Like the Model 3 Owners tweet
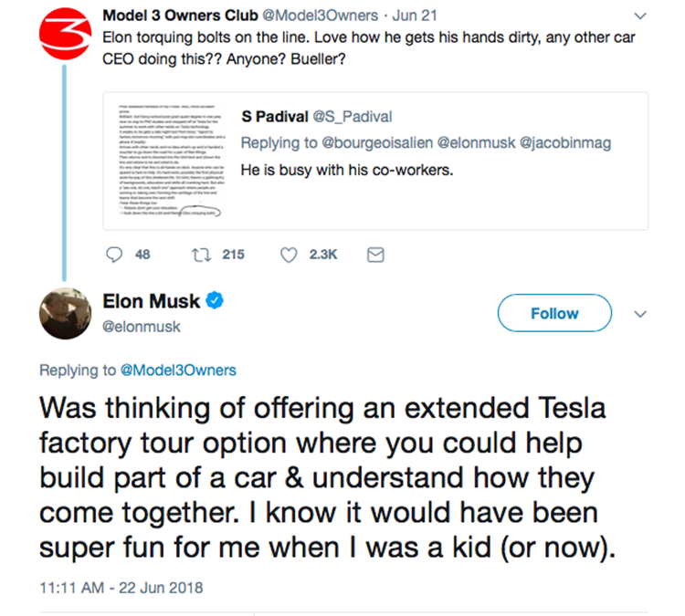Image resolution: width=685 pixels, height=616 pixels. 288,255
